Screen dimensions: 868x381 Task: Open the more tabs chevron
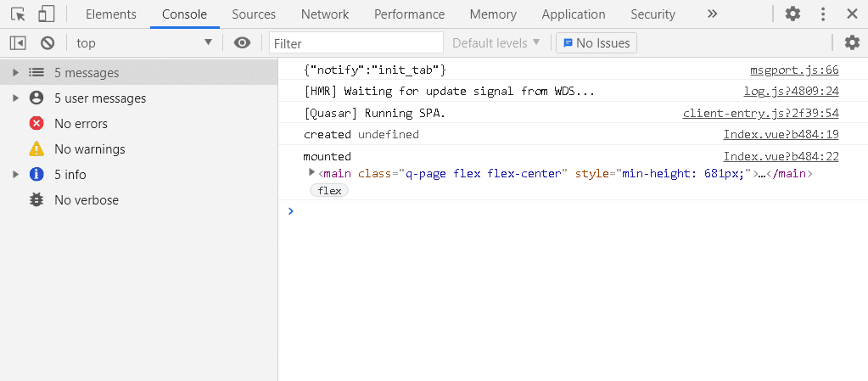pos(712,14)
